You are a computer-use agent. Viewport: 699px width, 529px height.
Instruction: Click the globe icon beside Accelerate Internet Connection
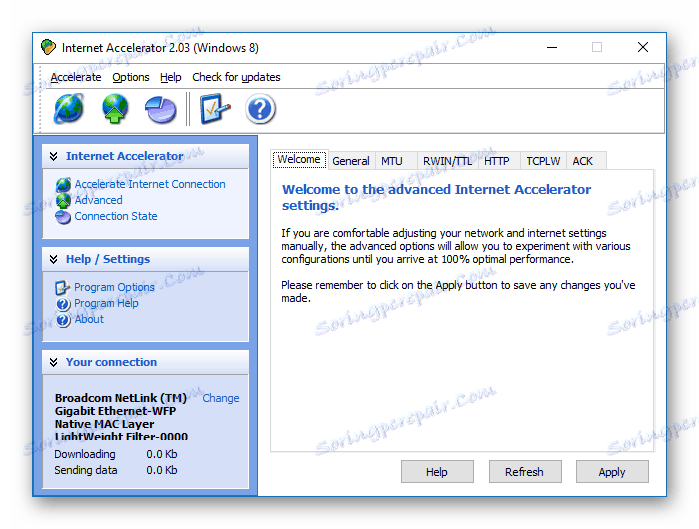point(63,185)
